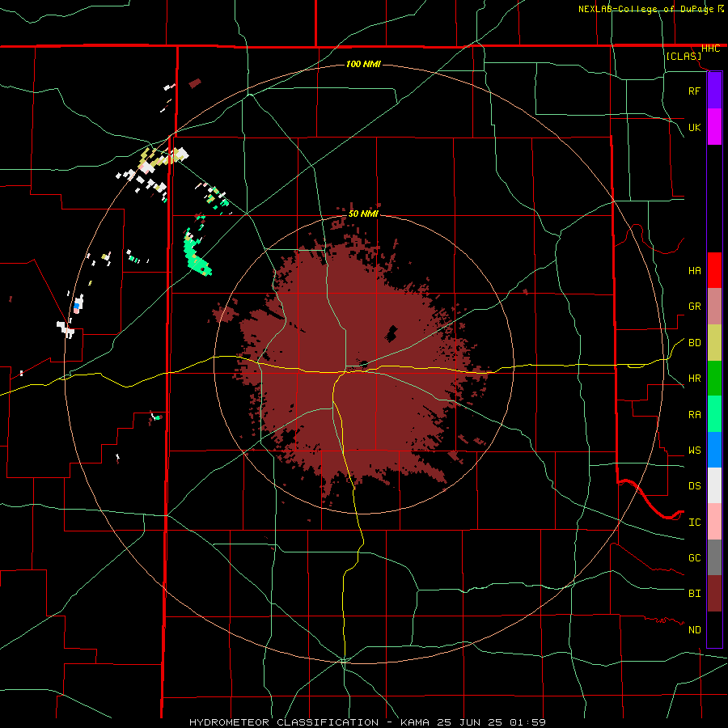This screenshot has width=728, height=728.
Task: Click the GR legend label
Action: (694, 307)
